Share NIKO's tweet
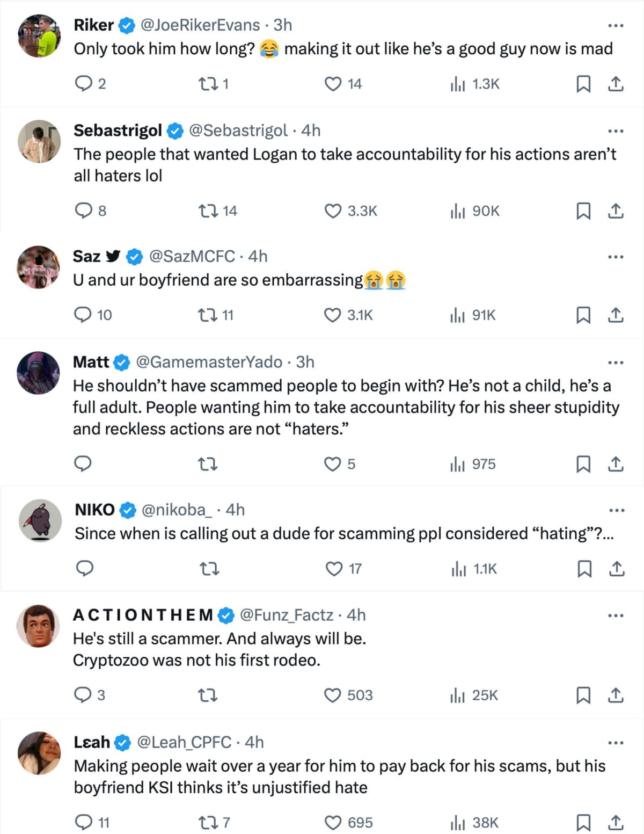This screenshot has height=834, width=644. (617, 569)
